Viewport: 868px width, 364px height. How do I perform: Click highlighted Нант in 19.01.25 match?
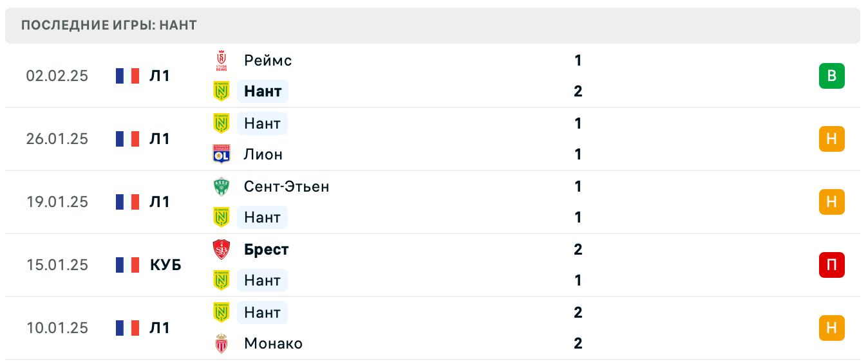coord(262,217)
